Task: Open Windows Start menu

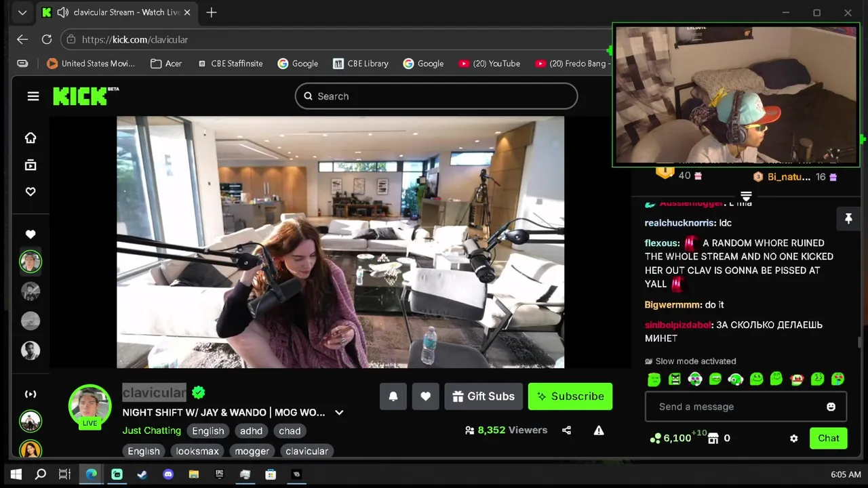Action: click(x=16, y=474)
